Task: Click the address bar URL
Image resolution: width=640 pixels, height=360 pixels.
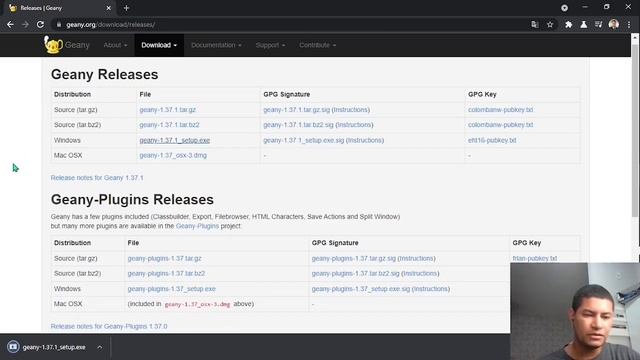Action: point(111,24)
